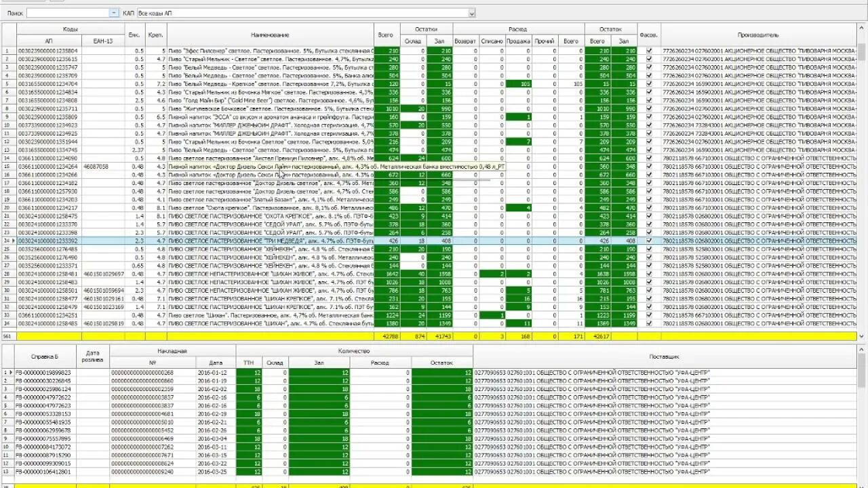Click invoice date 2016-03-25

coord(216,472)
